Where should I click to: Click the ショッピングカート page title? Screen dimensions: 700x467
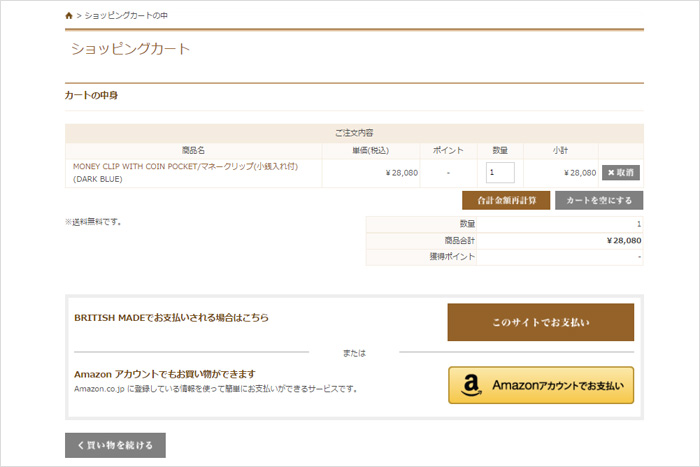coord(130,49)
